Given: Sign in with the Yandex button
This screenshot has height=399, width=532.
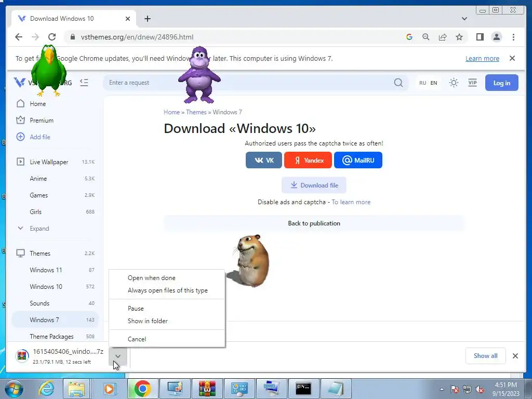Looking at the screenshot, I should coord(308,160).
